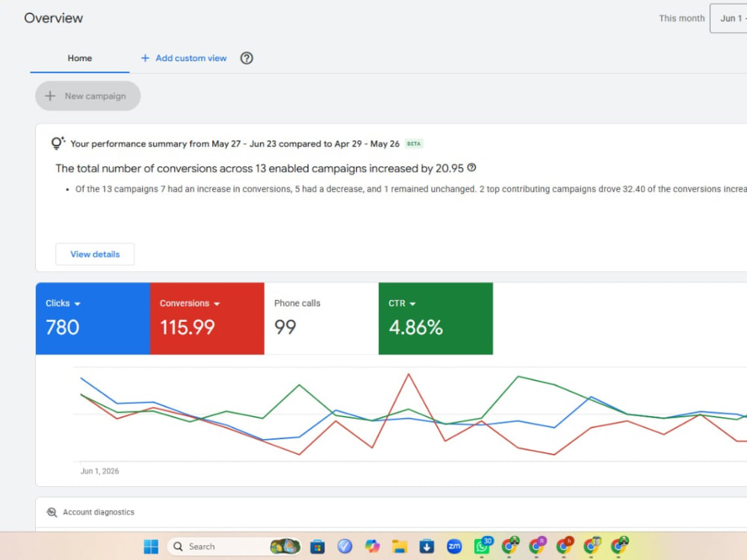This screenshot has height=560, width=747.
Task: Click the Jun 1, 2026 chart axis label
Action: pos(99,471)
